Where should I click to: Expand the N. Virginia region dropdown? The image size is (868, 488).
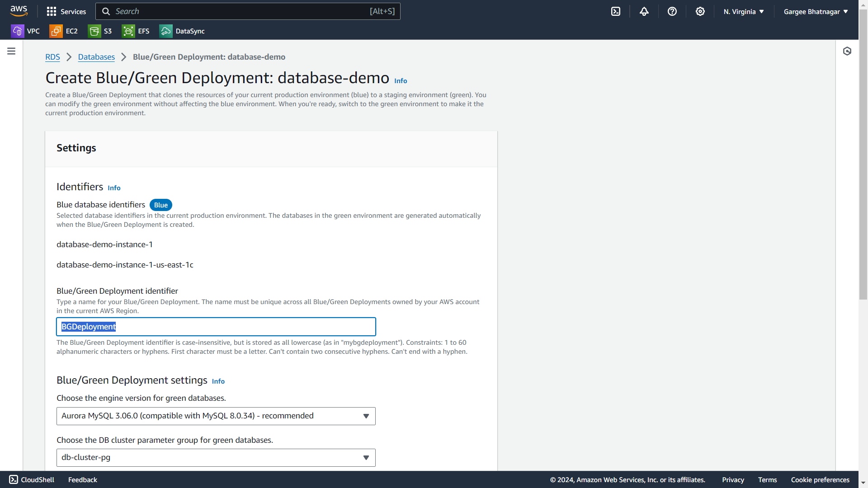pyautogui.click(x=744, y=11)
